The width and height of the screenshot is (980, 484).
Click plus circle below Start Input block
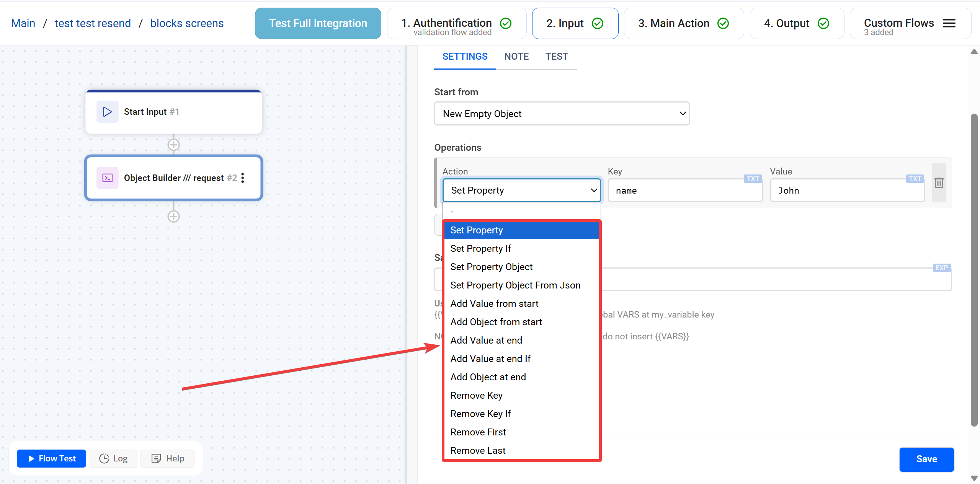pyautogui.click(x=173, y=145)
